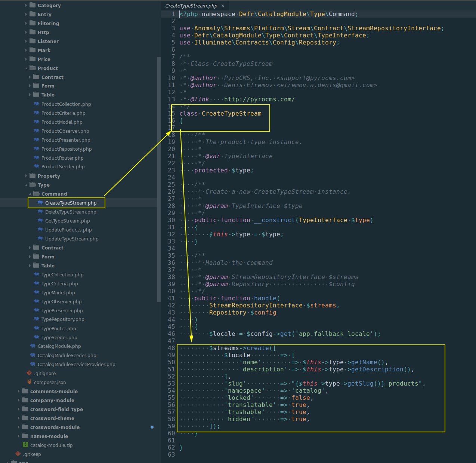The height and width of the screenshot is (463, 476).
Task: Open TypeCollection.php file
Action: [x=62, y=275]
